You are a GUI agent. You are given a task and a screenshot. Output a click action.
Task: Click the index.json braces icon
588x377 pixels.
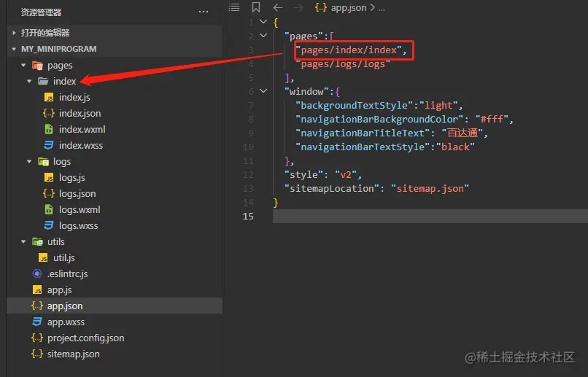(x=49, y=113)
